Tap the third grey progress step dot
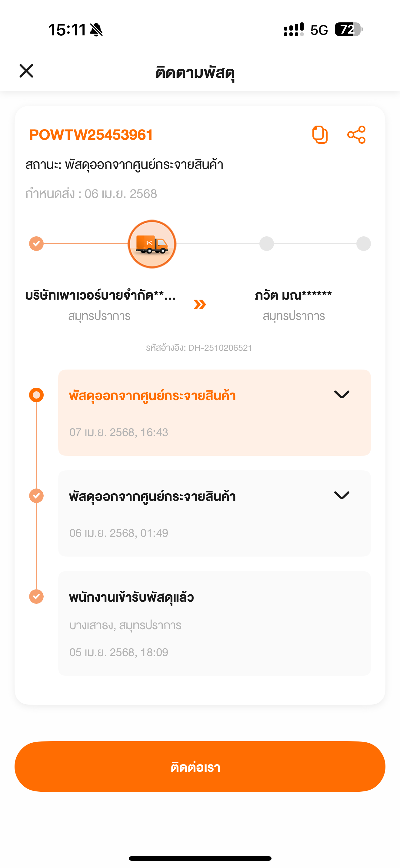400x868 pixels. pyautogui.click(x=266, y=244)
